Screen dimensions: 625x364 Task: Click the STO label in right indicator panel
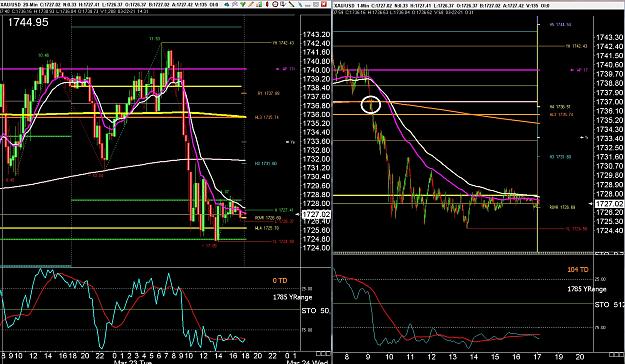coord(602,305)
